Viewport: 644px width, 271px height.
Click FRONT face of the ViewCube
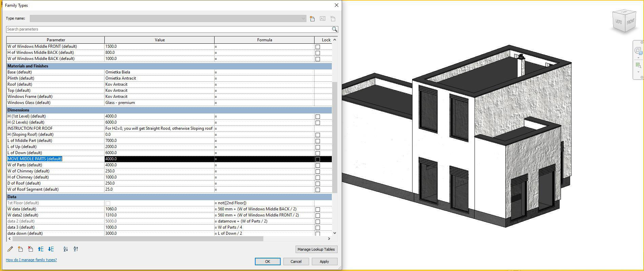pos(630,22)
